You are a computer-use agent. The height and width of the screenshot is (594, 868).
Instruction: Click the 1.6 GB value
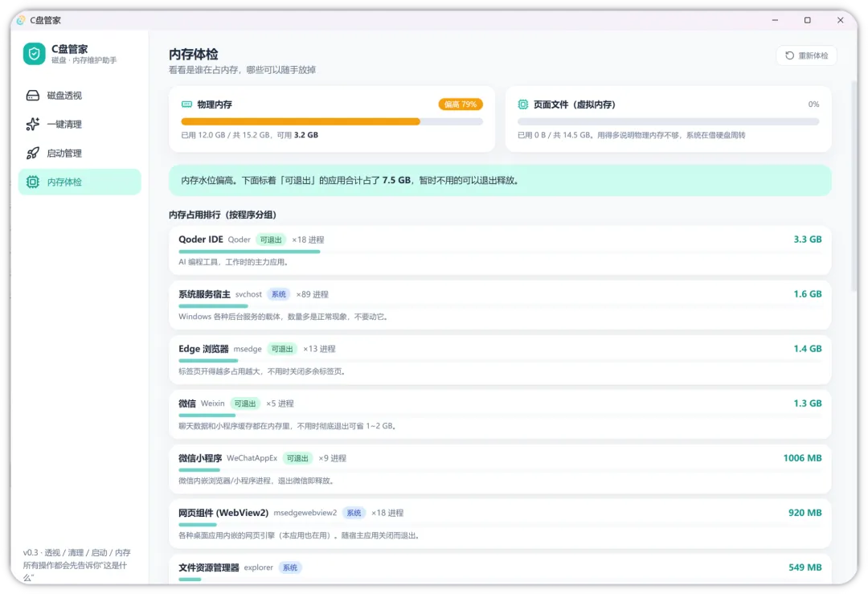coord(808,294)
